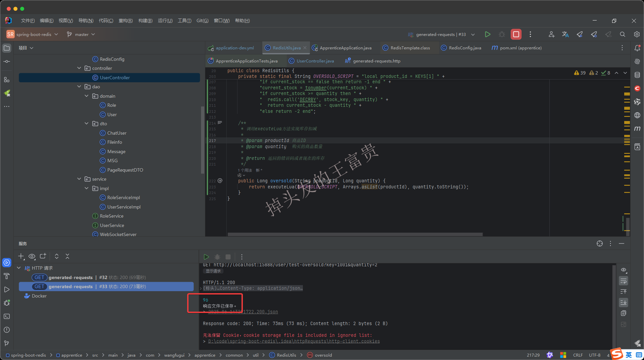Open IDE settings gear
The height and width of the screenshot is (360, 644).
coord(637,34)
